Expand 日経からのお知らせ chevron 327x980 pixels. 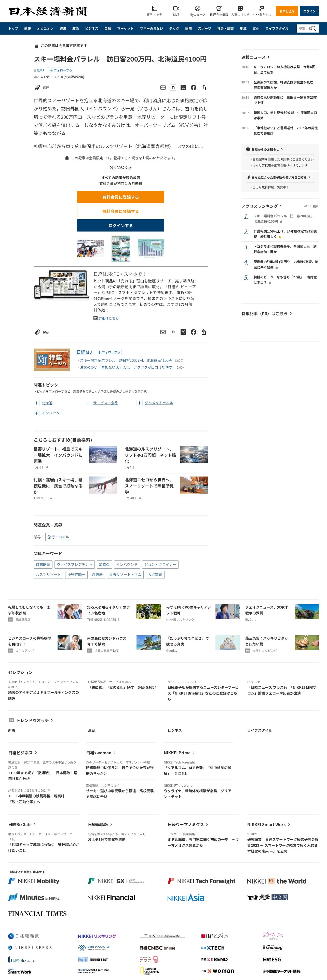point(282,150)
